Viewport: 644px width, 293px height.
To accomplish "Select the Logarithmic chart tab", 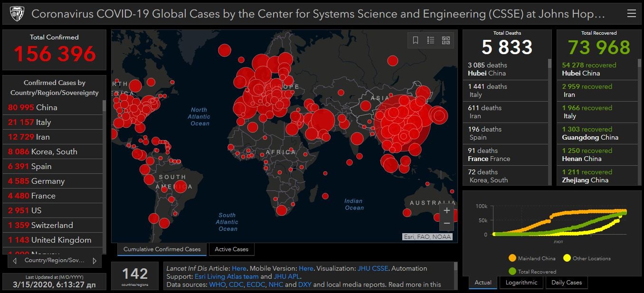I will [x=521, y=283].
